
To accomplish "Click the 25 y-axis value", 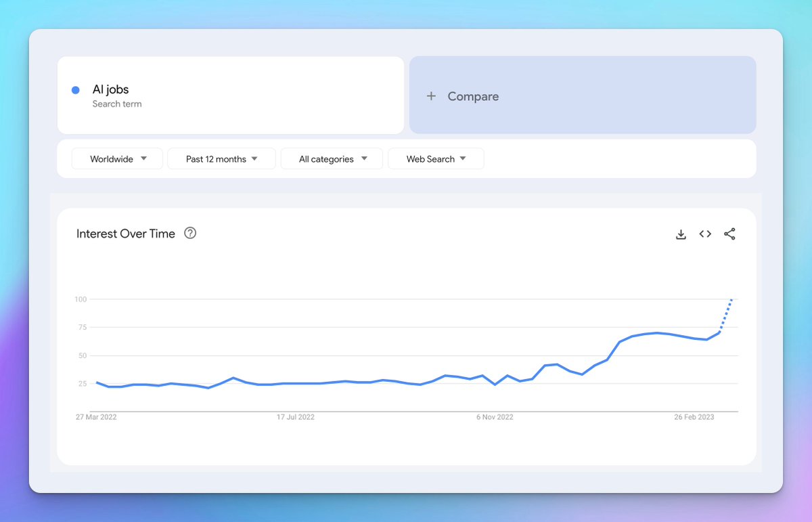I will pos(83,384).
